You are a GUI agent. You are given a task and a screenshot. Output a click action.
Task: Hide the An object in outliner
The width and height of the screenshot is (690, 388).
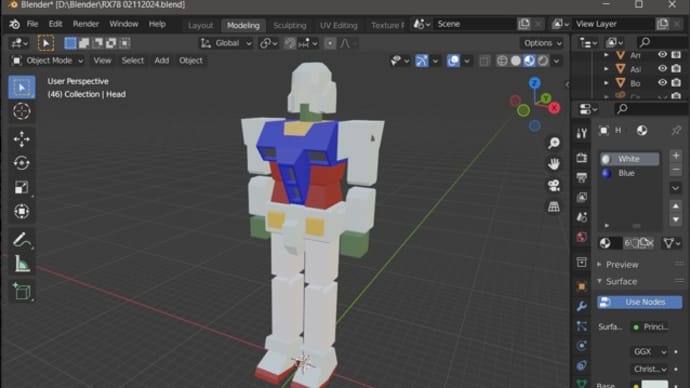point(662,55)
